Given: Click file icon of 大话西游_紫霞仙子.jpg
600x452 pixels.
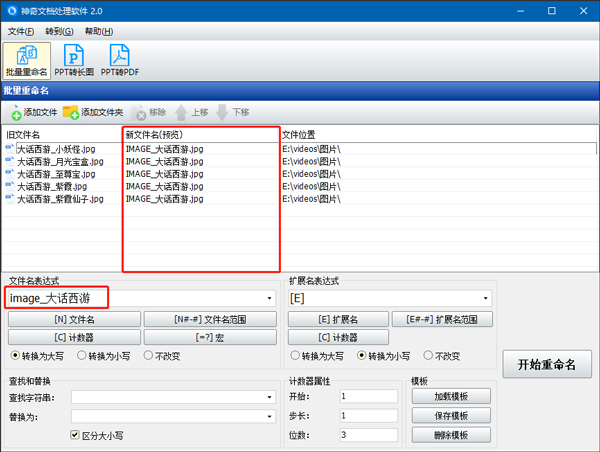Looking at the screenshot, I should point(10,199).
